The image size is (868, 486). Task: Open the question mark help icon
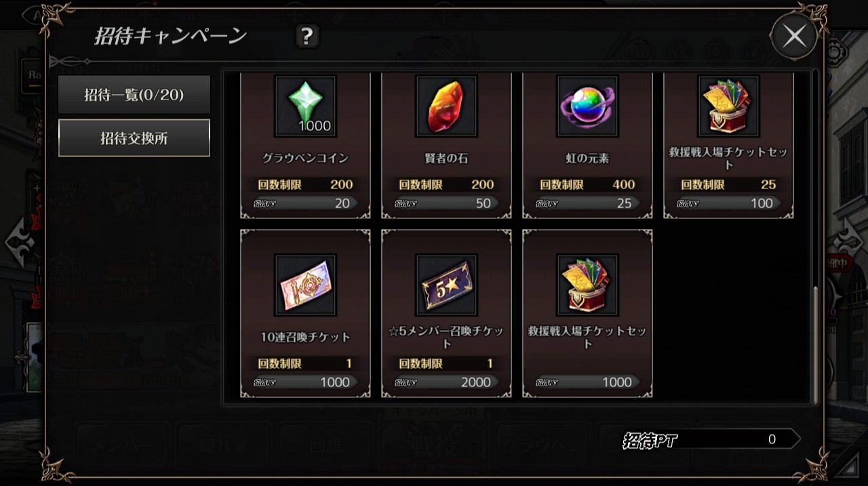tap(307, 36)
